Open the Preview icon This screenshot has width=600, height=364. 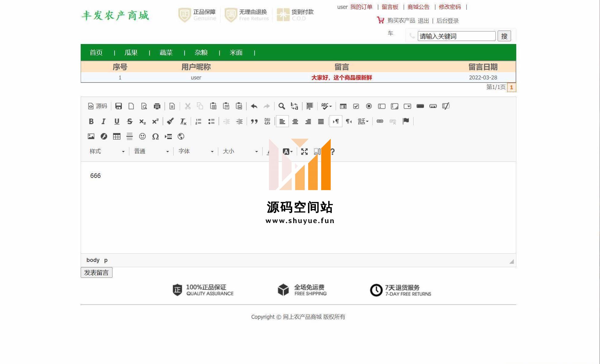click(144, 106)
